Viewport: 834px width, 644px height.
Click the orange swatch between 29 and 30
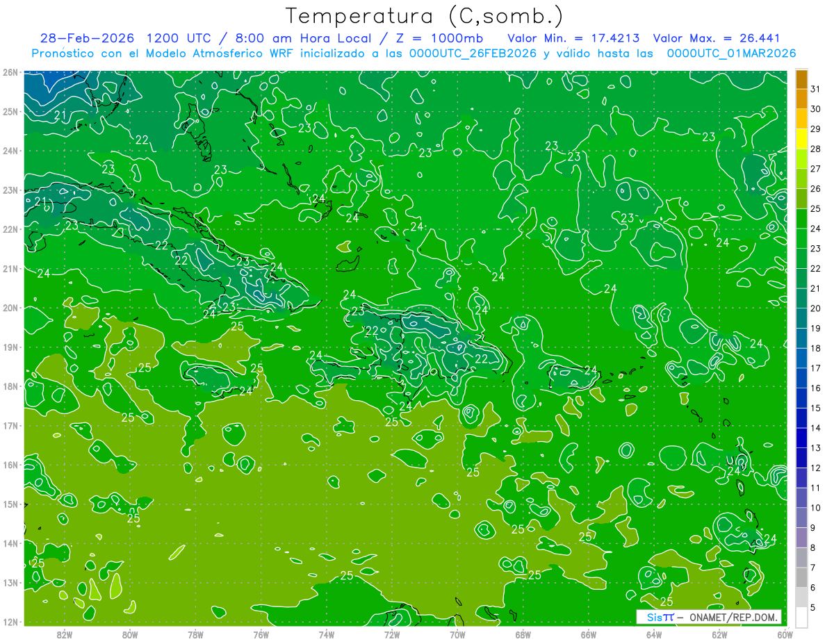coord(801,119)
